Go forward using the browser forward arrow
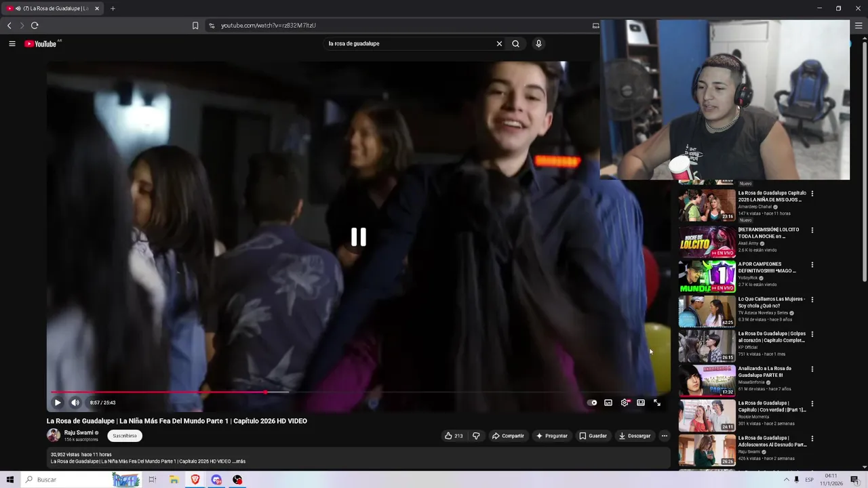868x488 pixels. point(22,25)
